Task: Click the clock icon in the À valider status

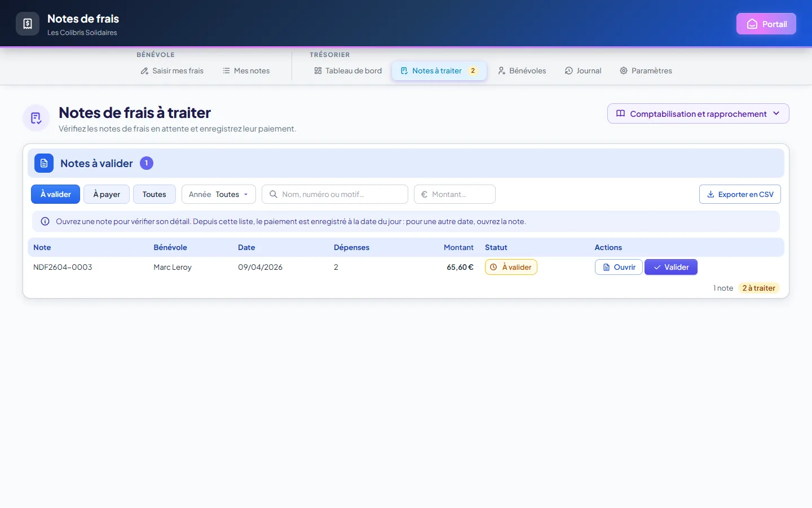Action: point(493,267)
